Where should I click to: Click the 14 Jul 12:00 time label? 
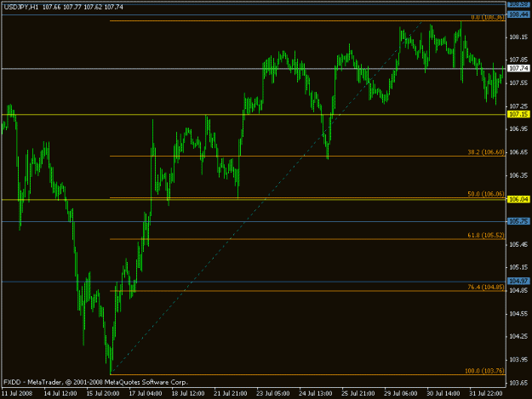(x=60, y=394)
